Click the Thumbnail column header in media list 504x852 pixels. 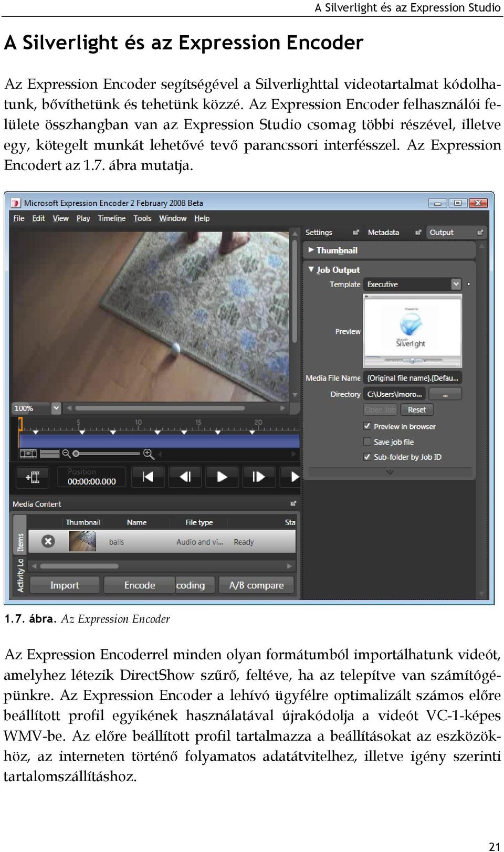pos(83,522)
